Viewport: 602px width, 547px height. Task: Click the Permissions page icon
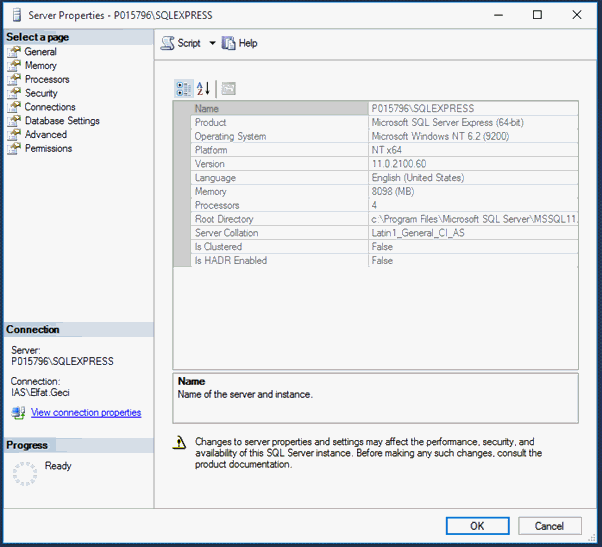pos(14,148)
